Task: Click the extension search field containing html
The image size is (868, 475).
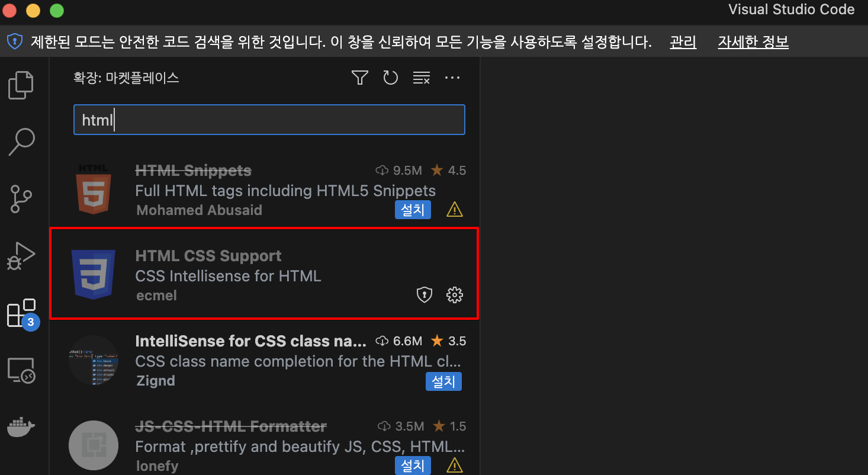Action: [x=269, y=120]
